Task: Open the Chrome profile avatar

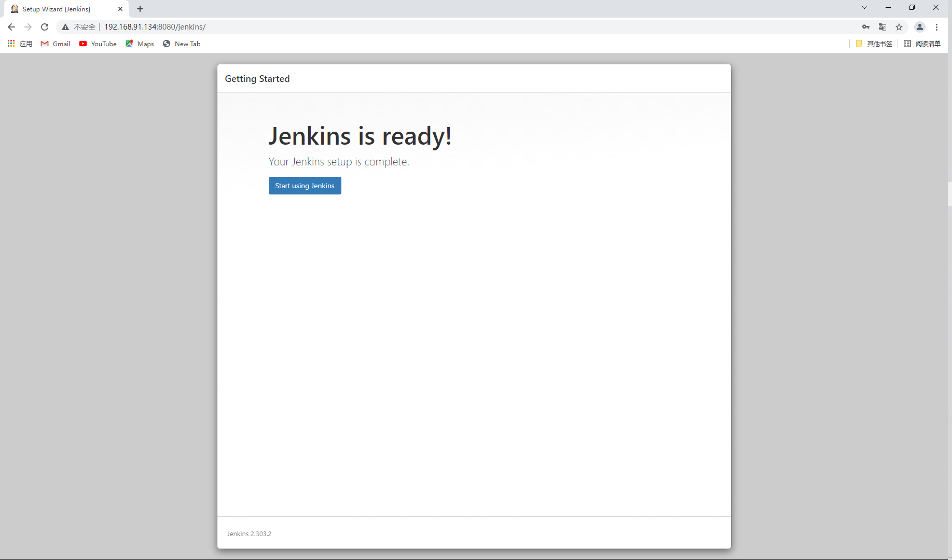Action: (x=920, y=27)
